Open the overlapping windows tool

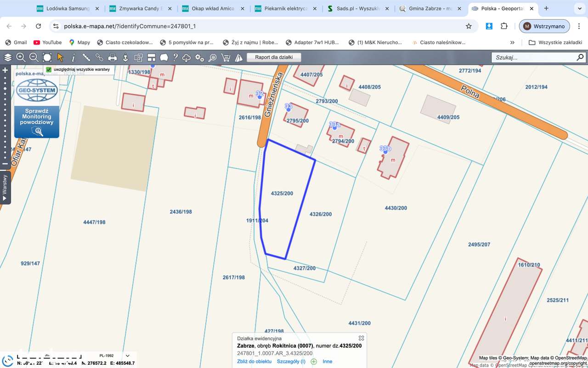(x=138, y=57)
